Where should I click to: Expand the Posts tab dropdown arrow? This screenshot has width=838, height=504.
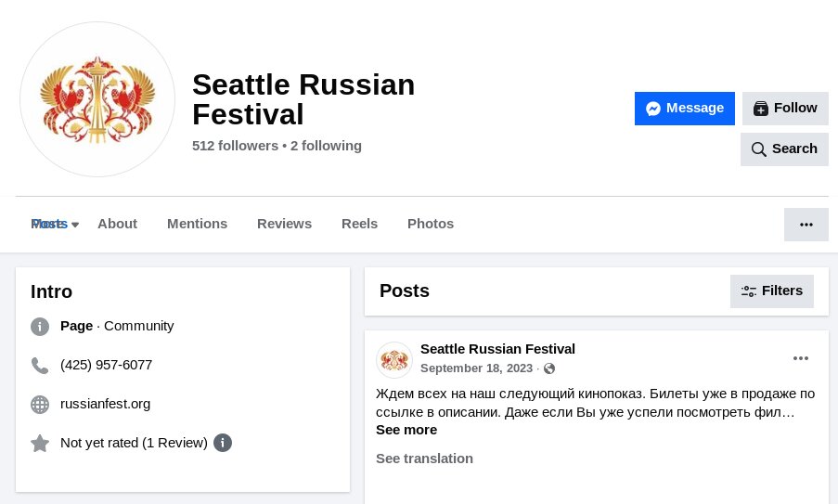pyautogui.click(x=75, y=225)
